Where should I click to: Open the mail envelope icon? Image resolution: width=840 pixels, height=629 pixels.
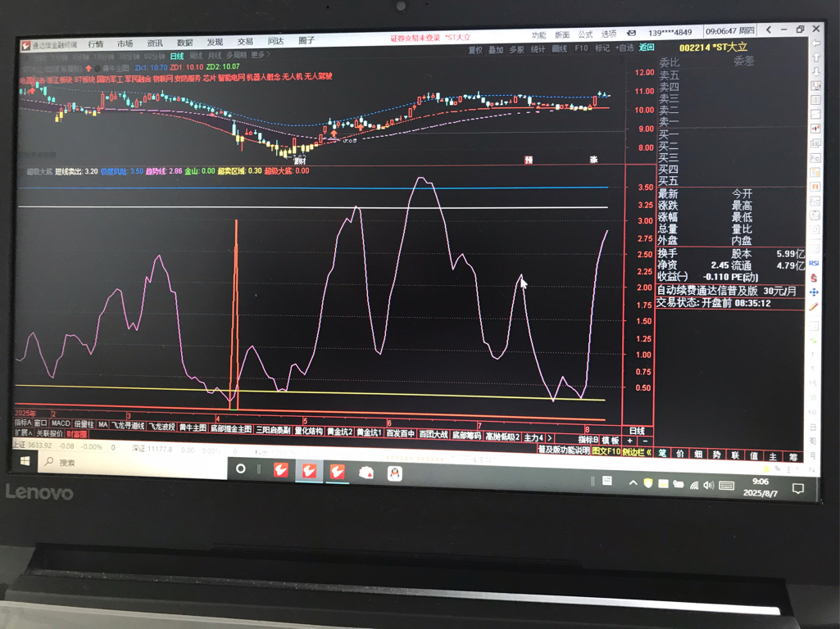[x=631, y=34]
